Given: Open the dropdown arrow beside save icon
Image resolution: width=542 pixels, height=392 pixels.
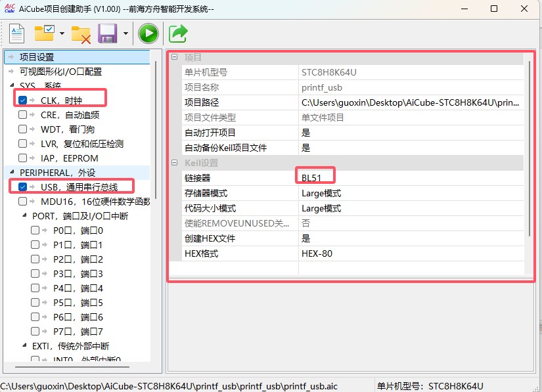Looking at the screenshot, I should click(125, 33).
